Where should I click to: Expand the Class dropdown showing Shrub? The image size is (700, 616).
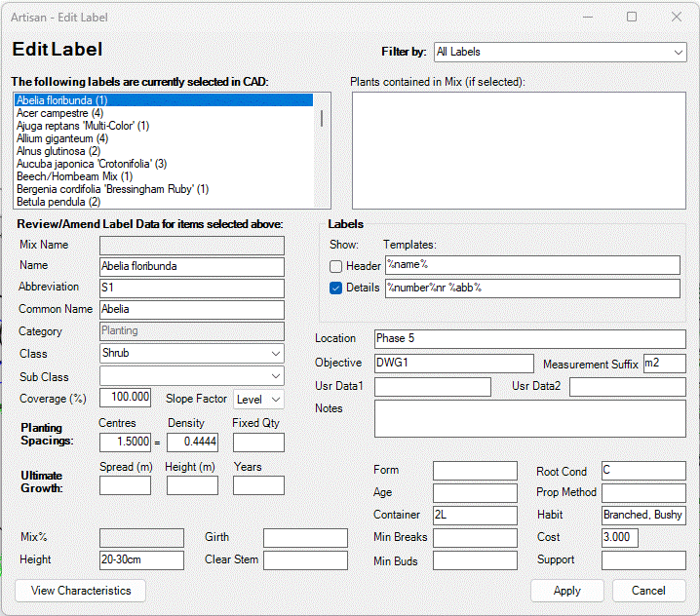pyautogui.click(x=192, y=354)
